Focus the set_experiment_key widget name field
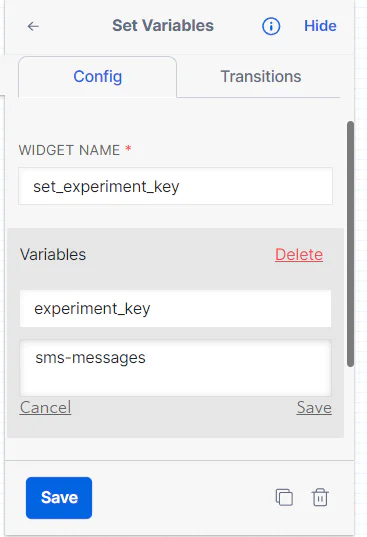The width and height of the screenshot is (367, 537). [x=175, y=186]
